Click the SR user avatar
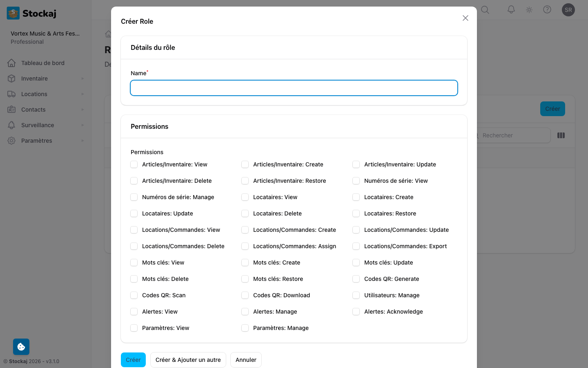This screenshot has width=588, height=368. 568,10
